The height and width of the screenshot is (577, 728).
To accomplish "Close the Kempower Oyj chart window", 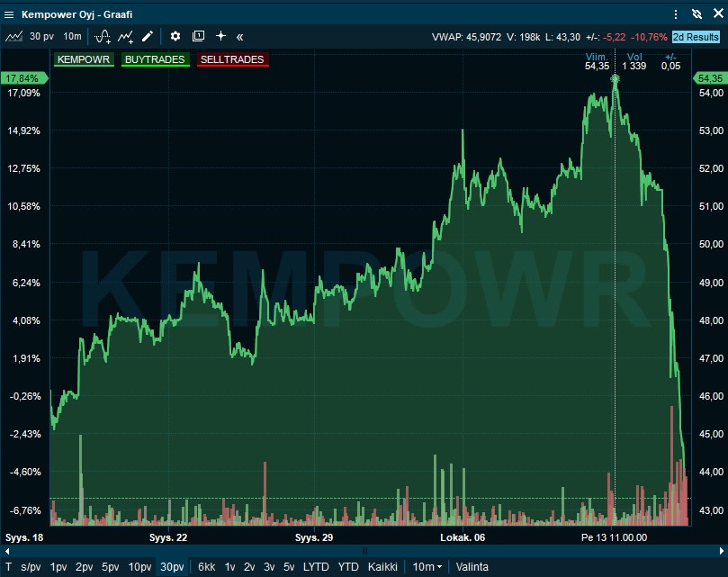I will point(718,14).
